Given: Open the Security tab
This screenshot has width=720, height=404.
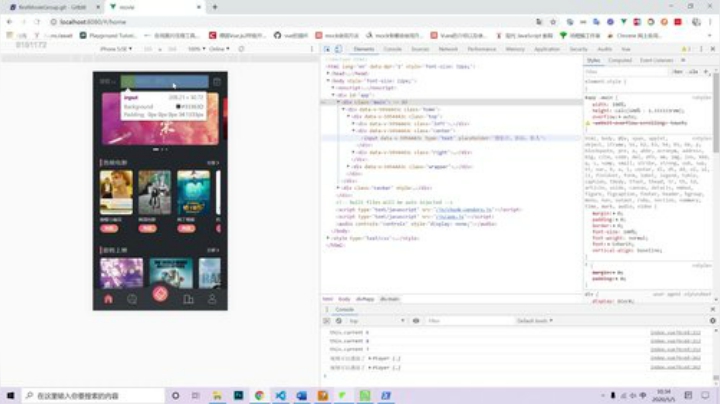Looking at the screenshot, I should (578, 49).
